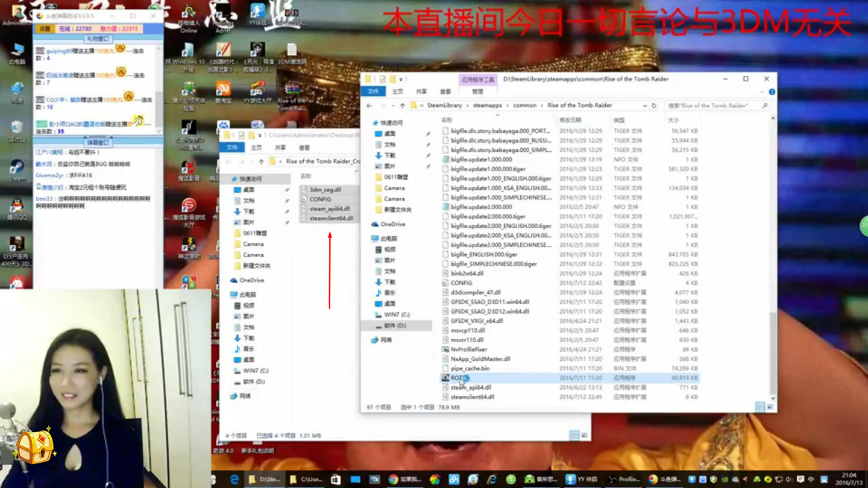Open front window quick access toolbar dropdown
This screenshot has width=868, height=488.
tap(401, 79)
